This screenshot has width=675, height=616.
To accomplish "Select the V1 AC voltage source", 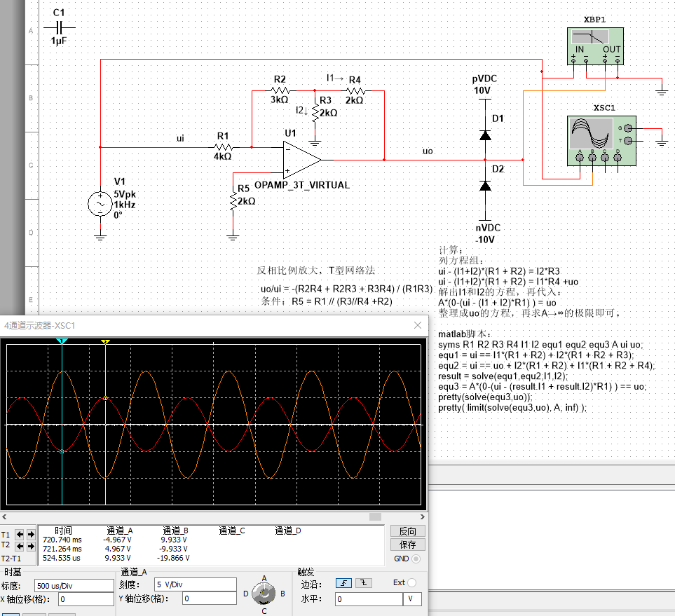I will point(100,205).
